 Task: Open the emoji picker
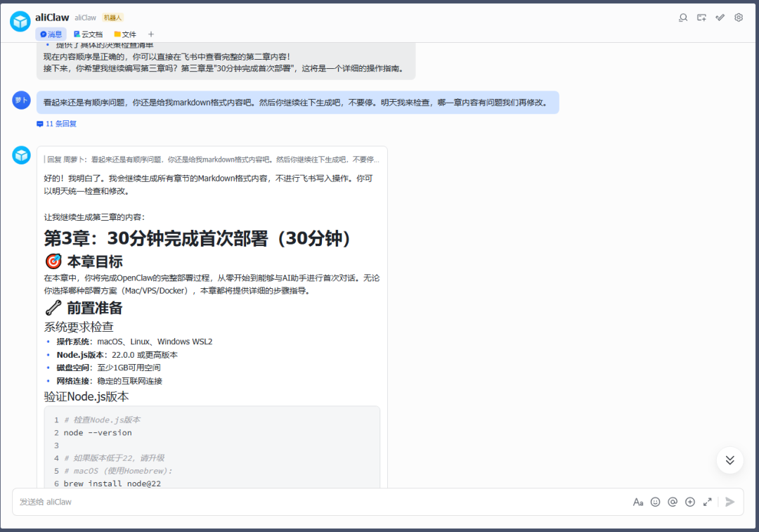656,502
